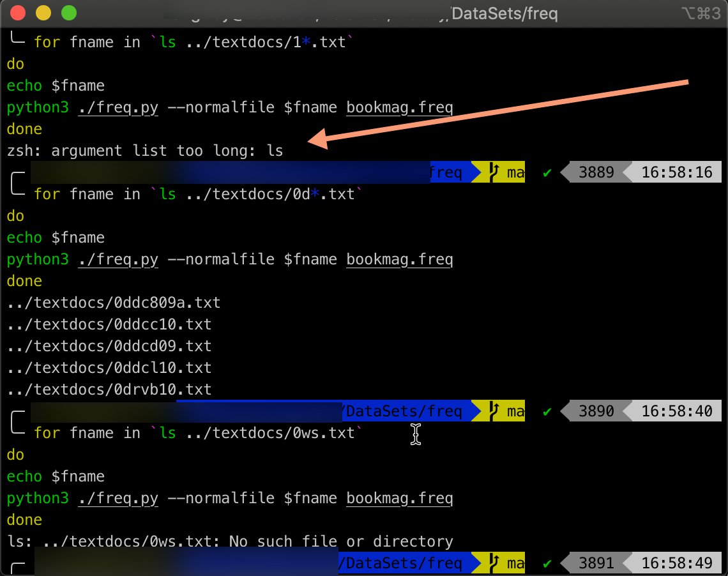Click git branch icon in the 16:58:40 prompt

pos(494,411)
